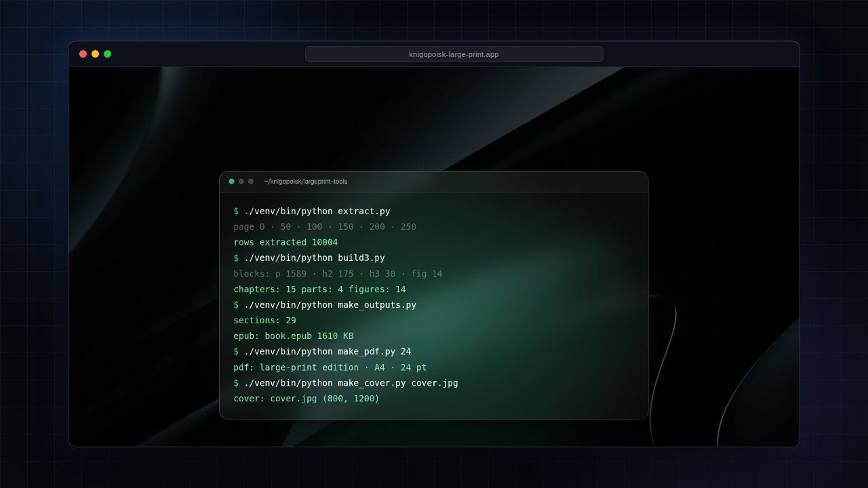Screen dimensions: 868x488
Task: Select the './venv/bin/python extract.py' command line
Action: tap(312, 211)
